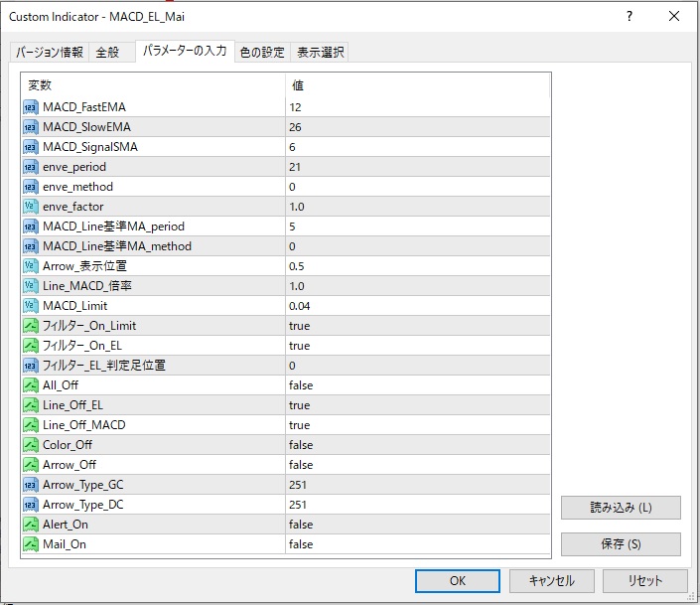Image resolution: width=700 pixels, height=605 pixels.
Task: Click the boolean icon beside Arrow_Off
Action: 31,465
